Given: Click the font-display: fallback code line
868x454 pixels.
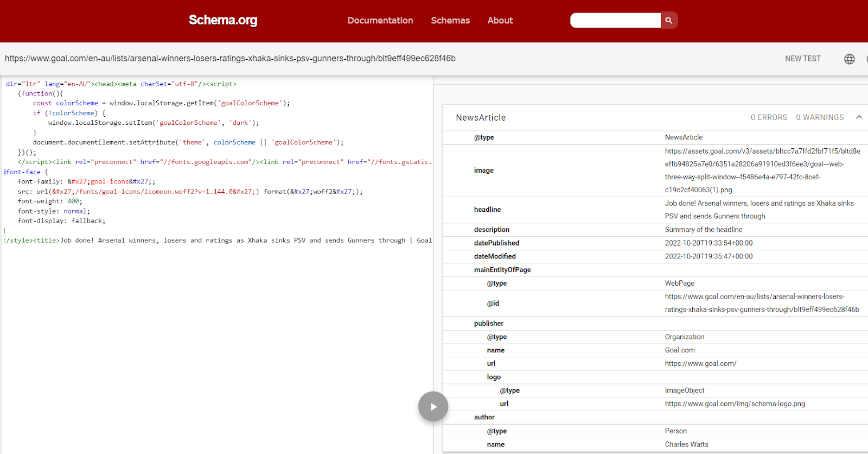Looking at the screenshot, I should pyautogui.click(x=61, y=221).
